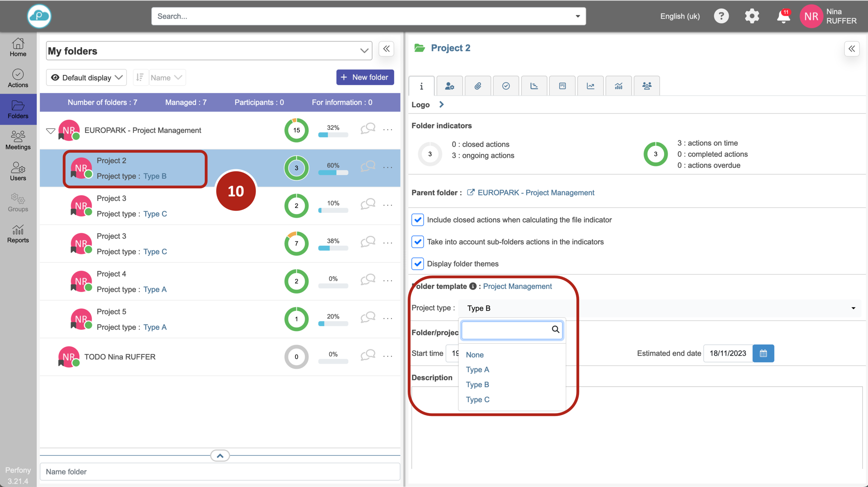Click the New folder button
The height and width of the screenshot is (487, 868).
pyautogui.click(x=365, y=77)
